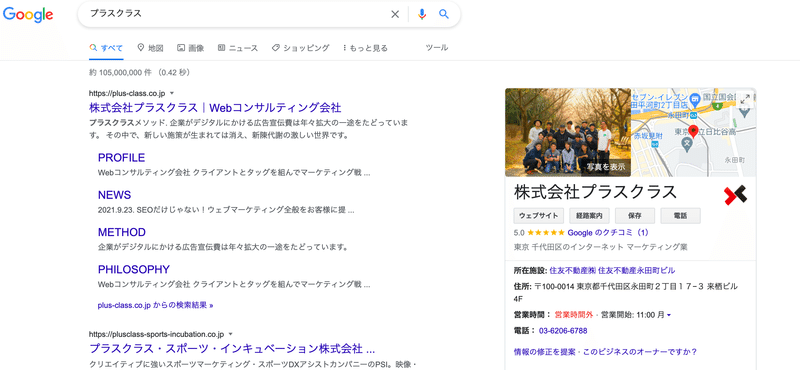Click 株式会社プラスクラス title in knowledge panel
This screenshot has width=800, height=370.
pos(595,192)
